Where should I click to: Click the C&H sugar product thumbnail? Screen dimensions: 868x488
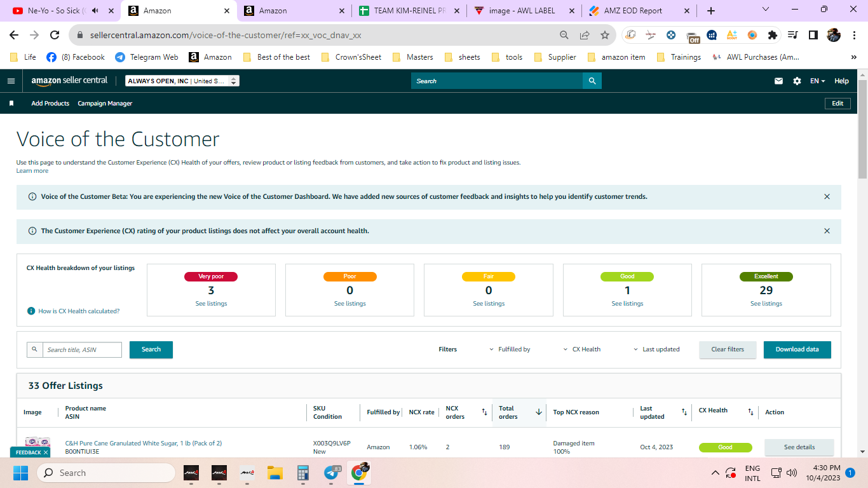pos(37,443)
